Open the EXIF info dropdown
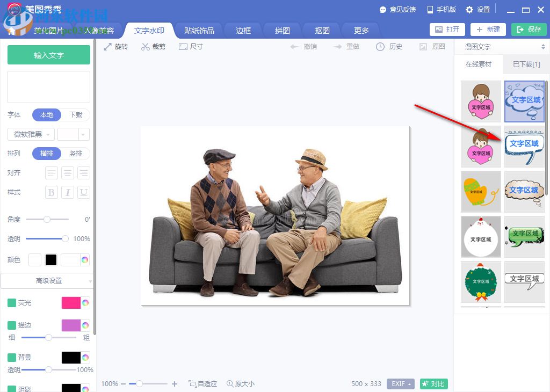550x392 pixels. pyautogui.click(x=400, y=384)
